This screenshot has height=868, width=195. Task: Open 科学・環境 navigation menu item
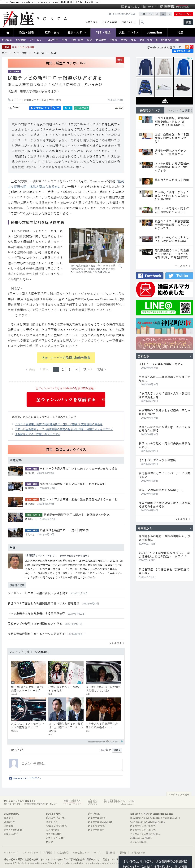point(103,33)
